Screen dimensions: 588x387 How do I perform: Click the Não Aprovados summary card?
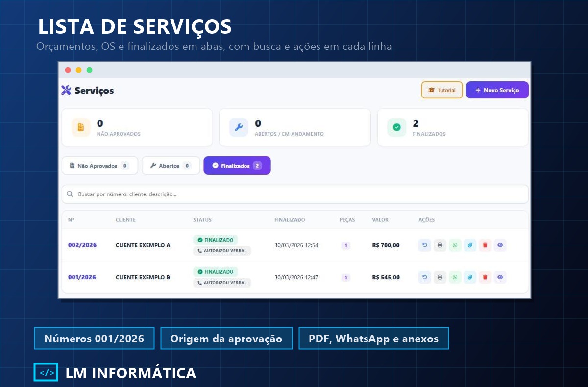click(137, 127)
